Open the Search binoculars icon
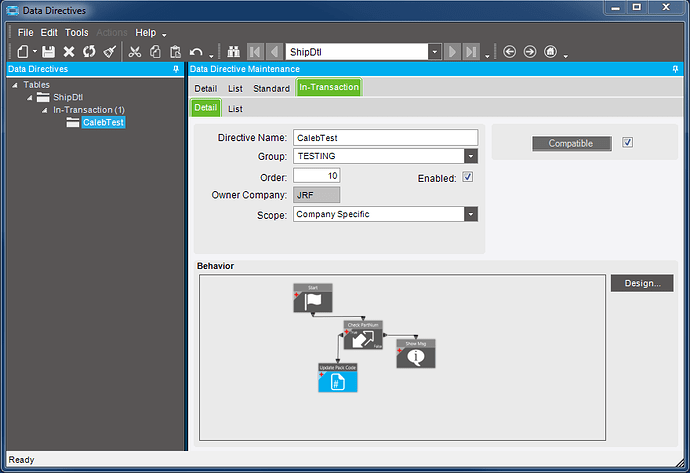The width and height of the screenshot is (690, 473). pyautogui.click(x=233, y=52)
